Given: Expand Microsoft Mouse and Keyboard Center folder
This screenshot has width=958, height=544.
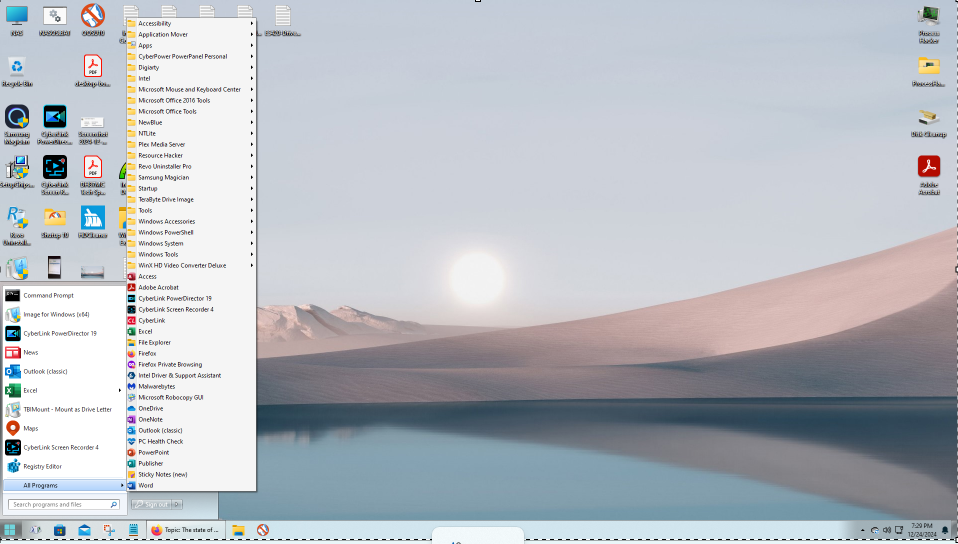Looking at the screenshot, I should (x=191, y=89).
